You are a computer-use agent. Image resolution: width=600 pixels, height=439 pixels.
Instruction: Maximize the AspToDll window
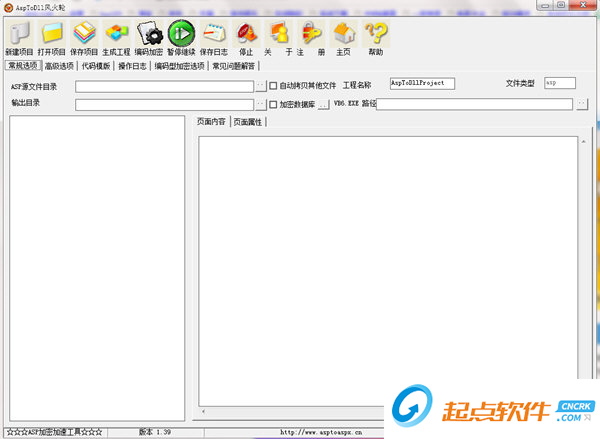click(x=561, y=5)
